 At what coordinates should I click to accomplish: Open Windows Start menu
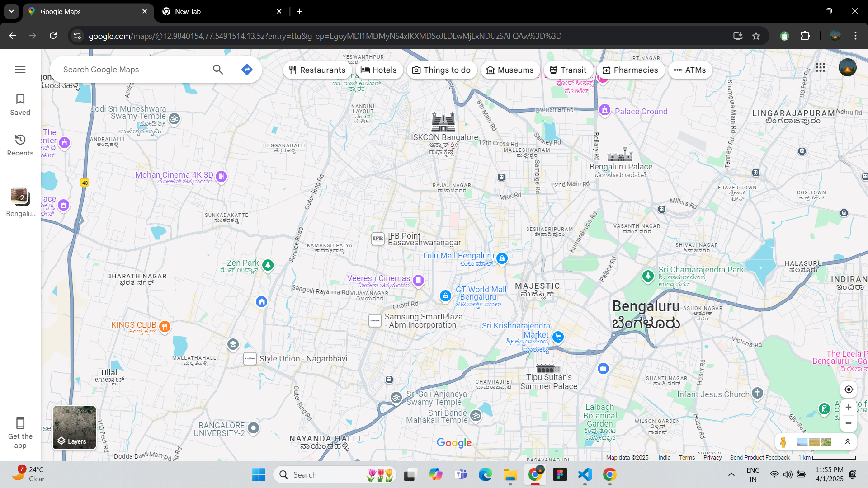coord(259,474)
